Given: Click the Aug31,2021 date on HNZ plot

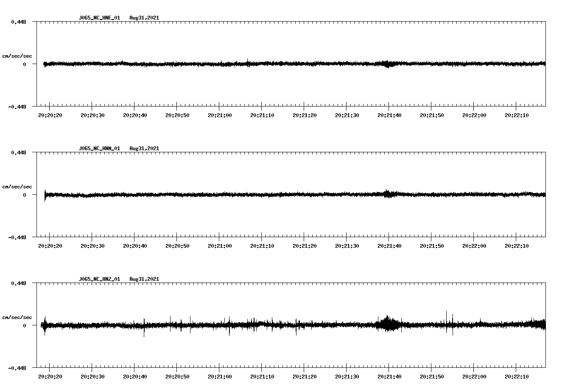Looking at the screenshot, I should [144, 279].
